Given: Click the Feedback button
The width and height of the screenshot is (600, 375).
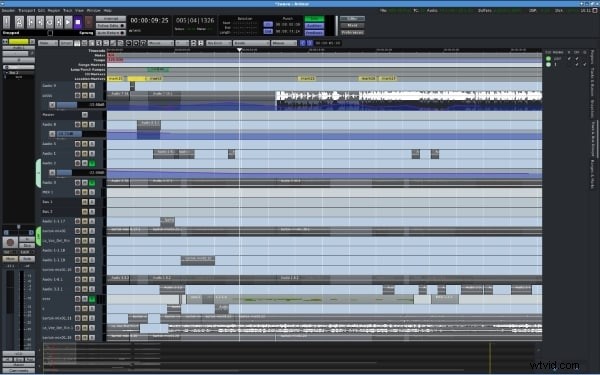Looking at the screenshot, I should [x=314, y=33].
